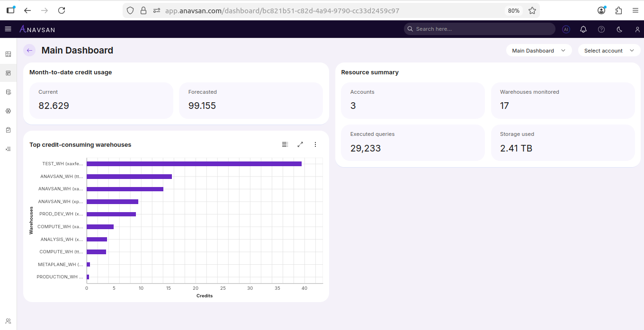This screenshot has height=330, width=644.
Task: Open the help icon in the top bar
Action: pyautogui.click(x=601, y=29)
